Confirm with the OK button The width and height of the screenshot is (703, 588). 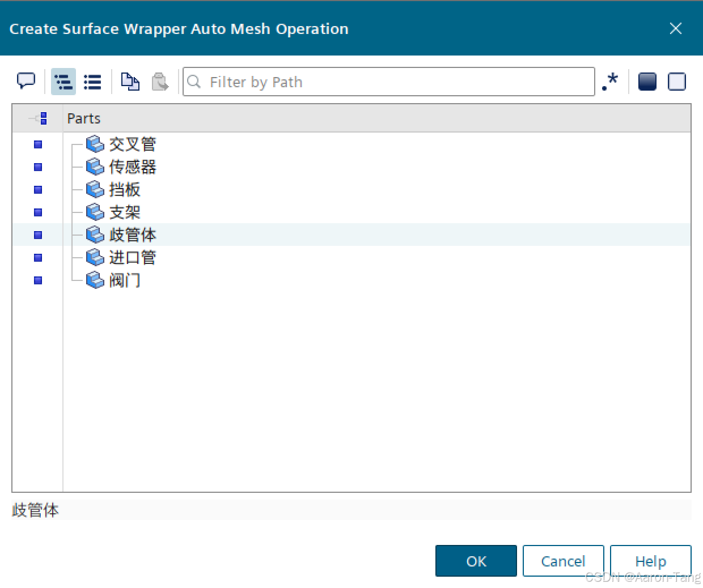[476, 561]
